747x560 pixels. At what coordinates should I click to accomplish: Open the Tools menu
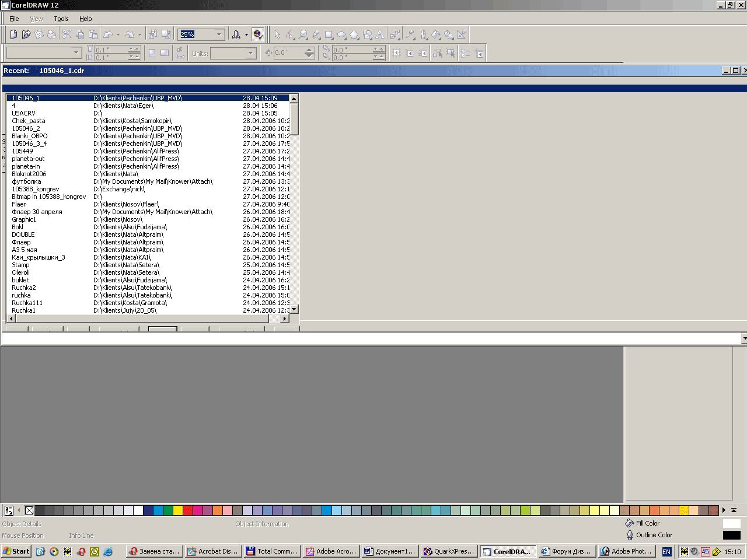click(x=61, y=19)
